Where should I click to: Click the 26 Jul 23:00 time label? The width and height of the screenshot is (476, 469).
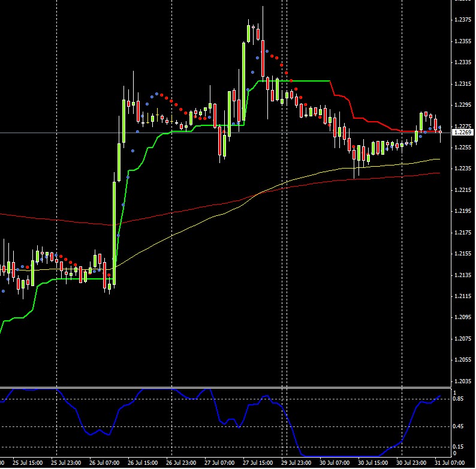tap(181, 463)
